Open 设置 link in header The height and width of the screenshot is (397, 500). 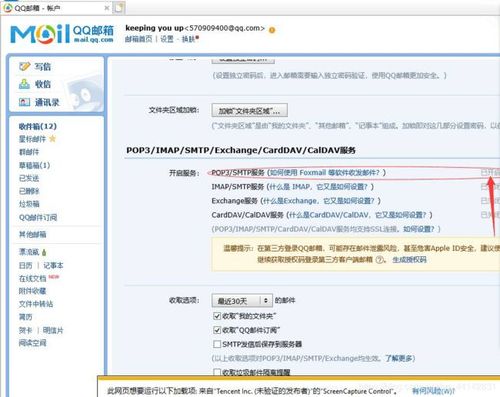pos(167,39)
